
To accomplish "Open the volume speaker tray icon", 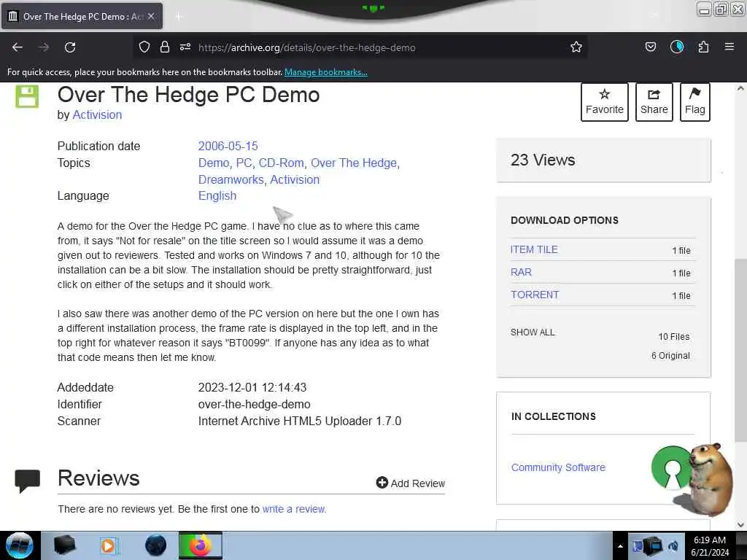I will tap(673, 546).
